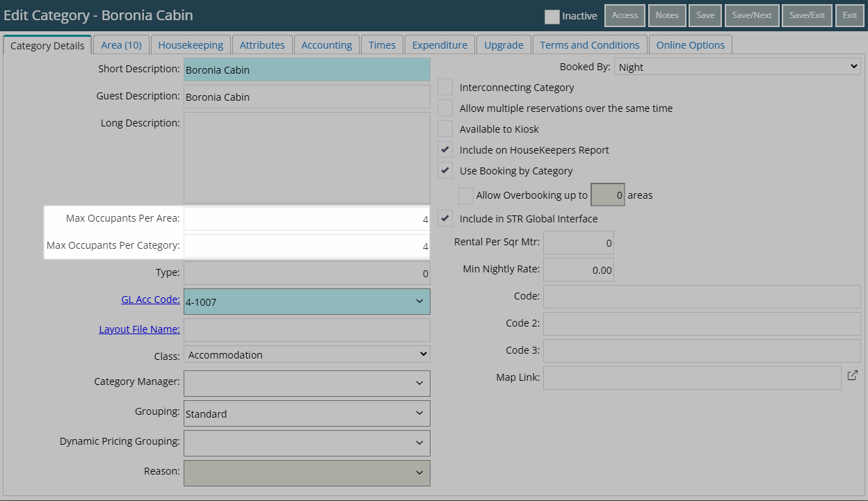This screenshot has height=501, width=868.
Task: Disable Use Booking by Category
Action: (445, 171)
